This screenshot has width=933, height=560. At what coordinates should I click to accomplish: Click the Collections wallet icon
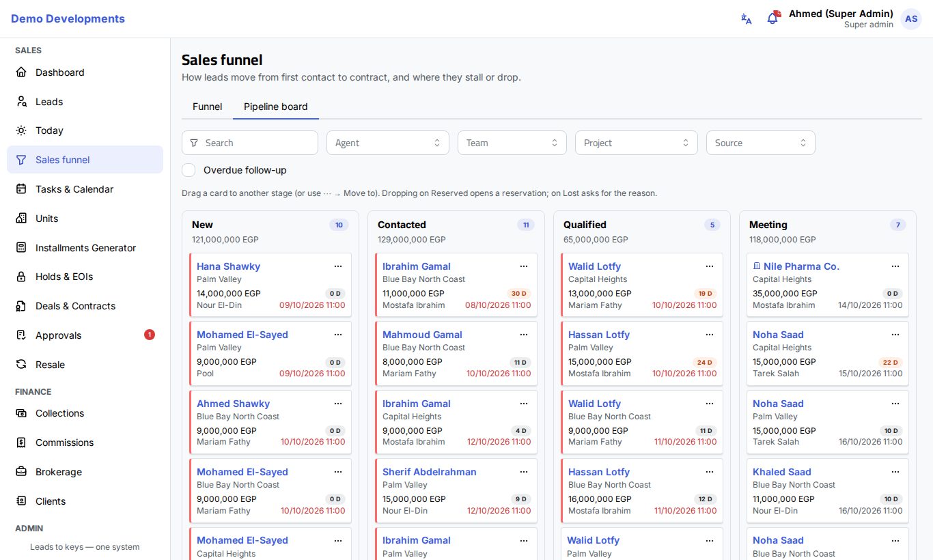[x=22, y=413]
